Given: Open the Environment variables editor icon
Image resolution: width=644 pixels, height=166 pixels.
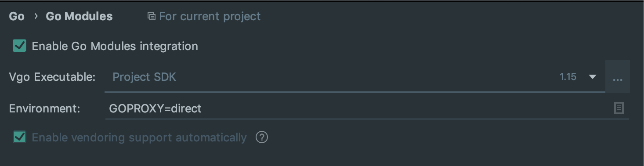Looking at the screenshot, I should pyautogui.click(x=619, y=108).
